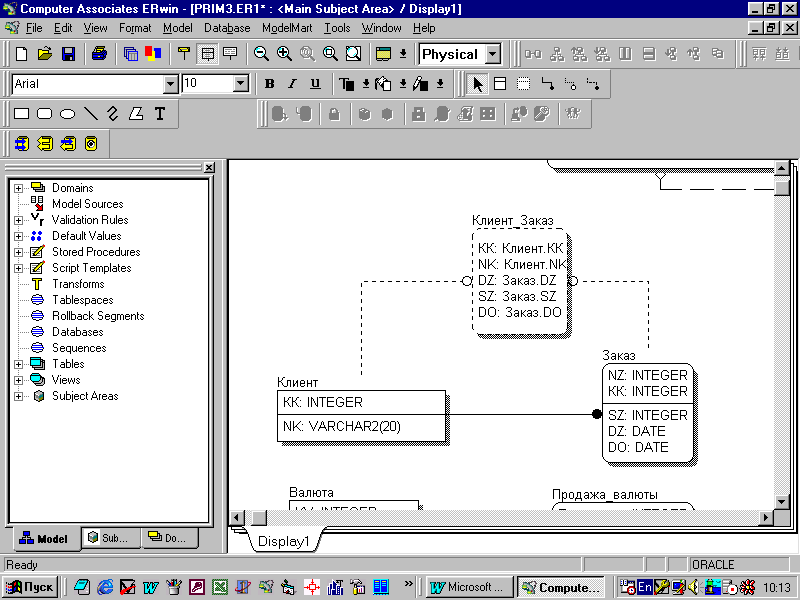Open the Tools menu
This screenshot has width=800, height=600.
coord(337,28)
